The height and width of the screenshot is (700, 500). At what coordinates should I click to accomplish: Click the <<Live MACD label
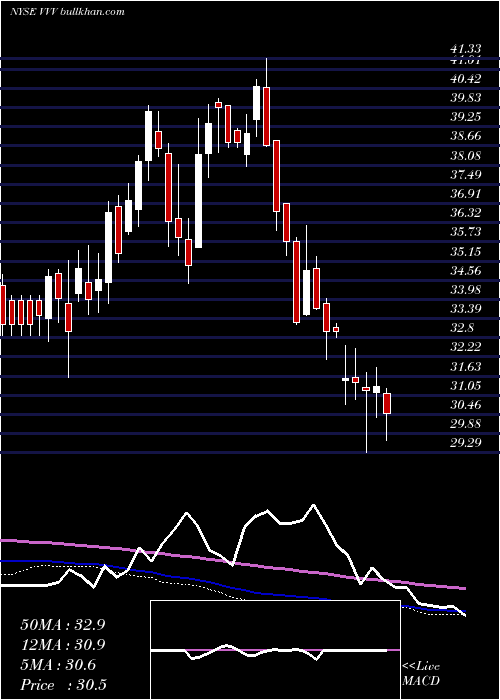click(421, 674)
